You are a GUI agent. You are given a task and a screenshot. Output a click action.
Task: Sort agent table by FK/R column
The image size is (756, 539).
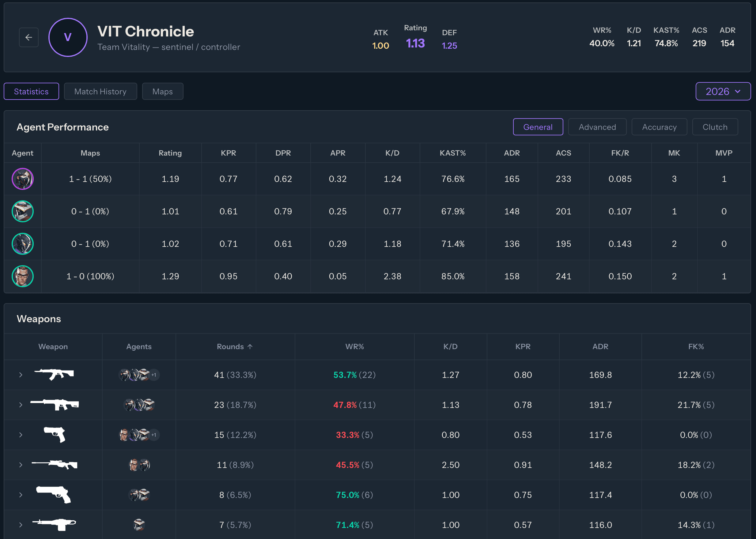(x=620, y=153)
